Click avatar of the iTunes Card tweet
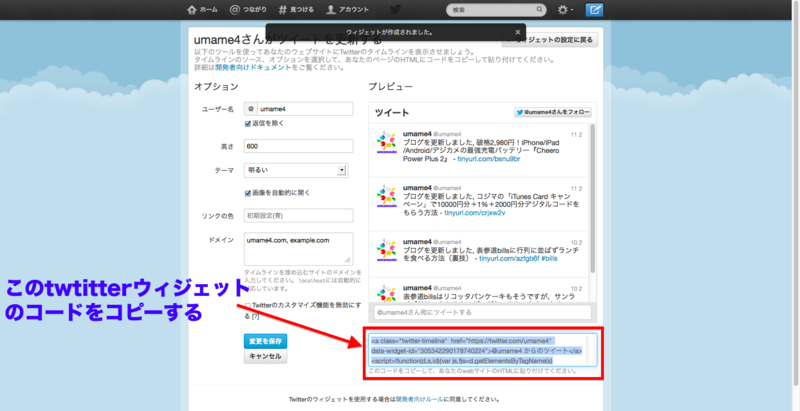The width and height of the screenshot is (800, 411). [386, 197]
